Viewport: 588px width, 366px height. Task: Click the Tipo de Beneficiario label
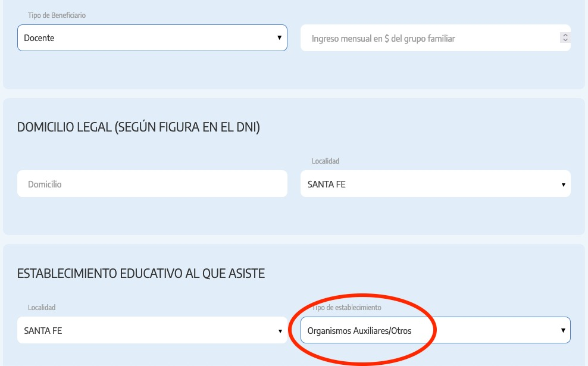(57, 15)
